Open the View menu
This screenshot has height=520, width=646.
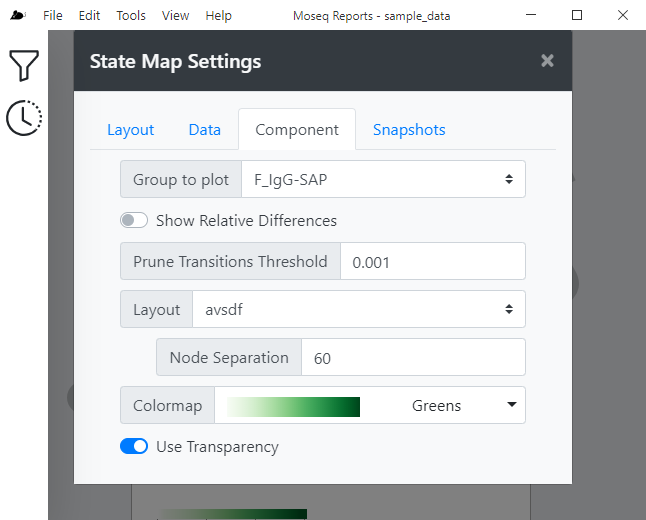pos(176,16)
